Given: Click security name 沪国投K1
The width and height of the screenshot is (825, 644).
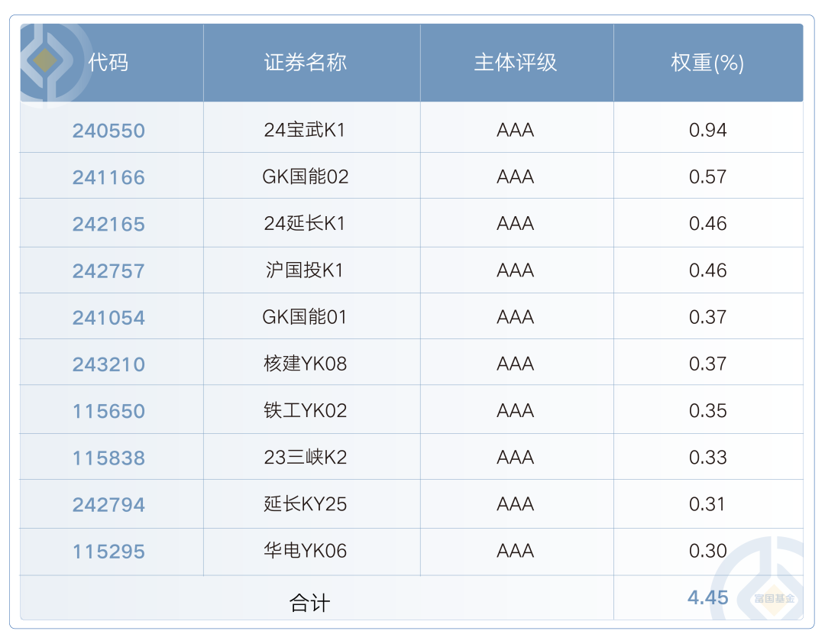Looking at the screenshot, I should [x=305, y=270].
